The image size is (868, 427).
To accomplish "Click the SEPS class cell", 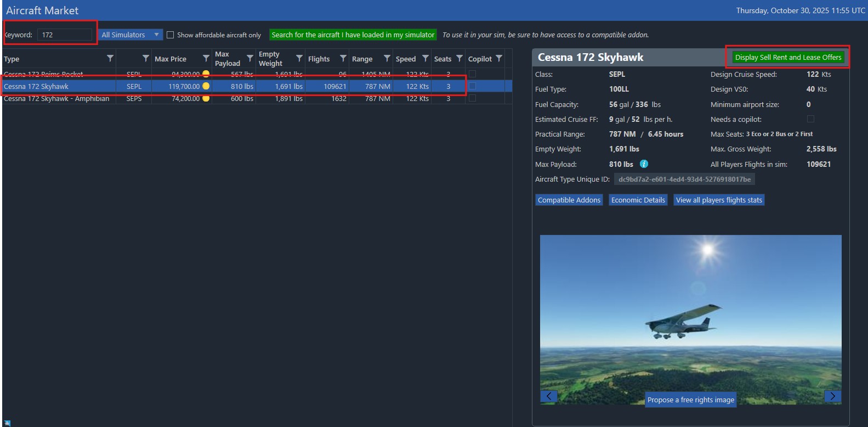I will (x=134, y=98).
